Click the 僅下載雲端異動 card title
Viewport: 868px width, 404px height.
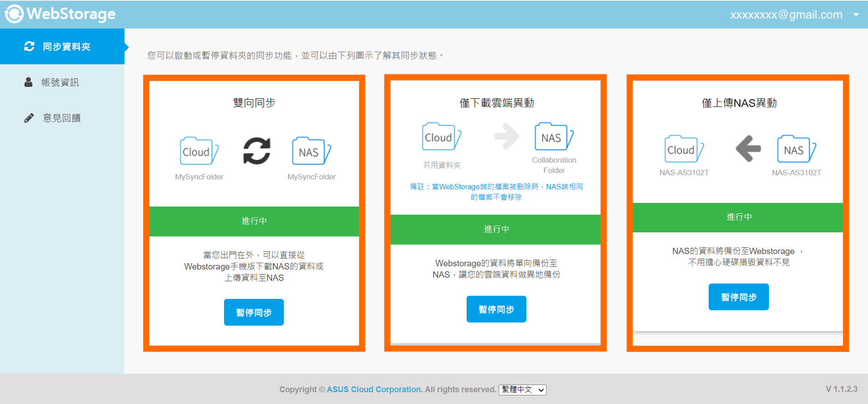496,103
